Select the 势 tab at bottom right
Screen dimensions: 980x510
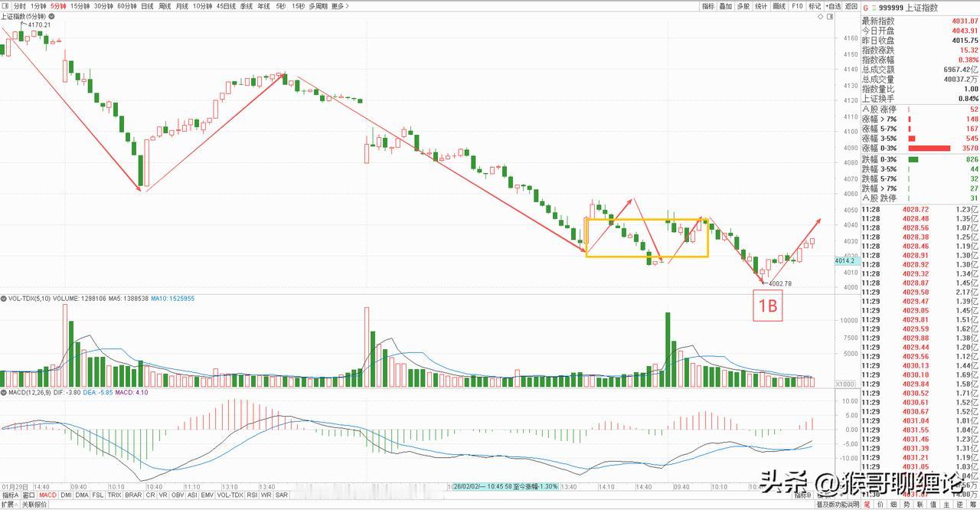pos(907,505)
